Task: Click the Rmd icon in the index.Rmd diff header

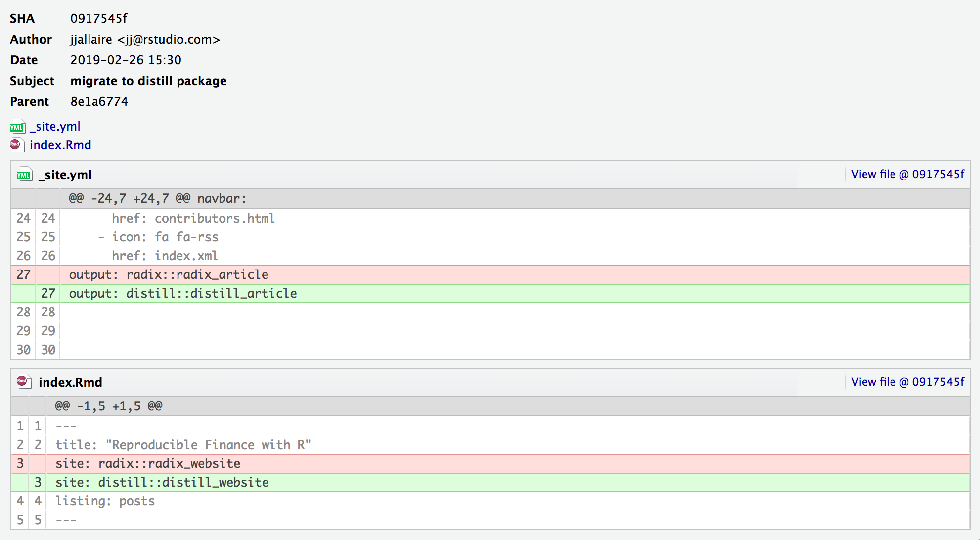Action: 24,382
